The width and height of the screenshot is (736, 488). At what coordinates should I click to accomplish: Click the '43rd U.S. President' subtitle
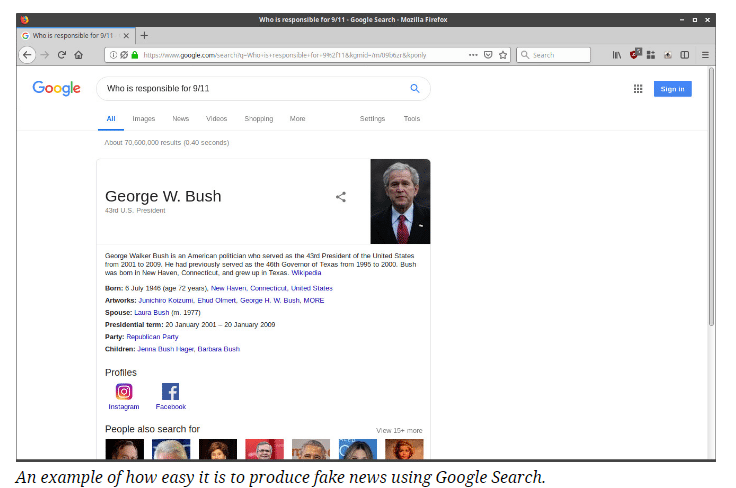tap(135, 211)
